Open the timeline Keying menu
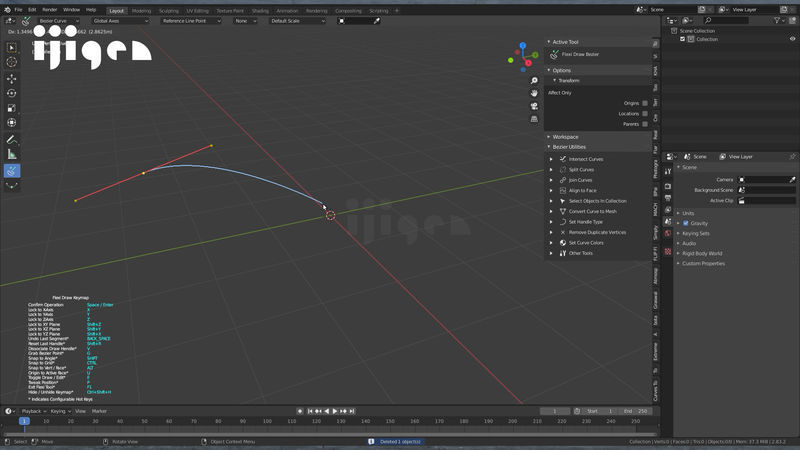Viewport: 800px width, 450px height. click(x=60, y=411)
